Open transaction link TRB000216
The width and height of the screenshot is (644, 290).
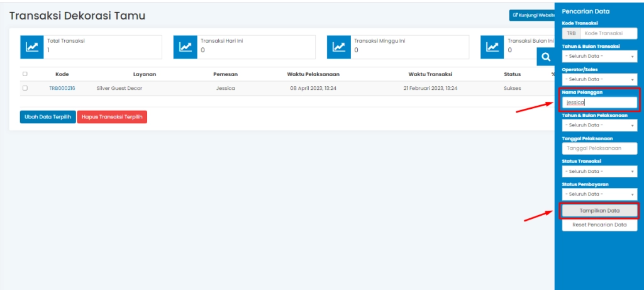pos(62,89)
